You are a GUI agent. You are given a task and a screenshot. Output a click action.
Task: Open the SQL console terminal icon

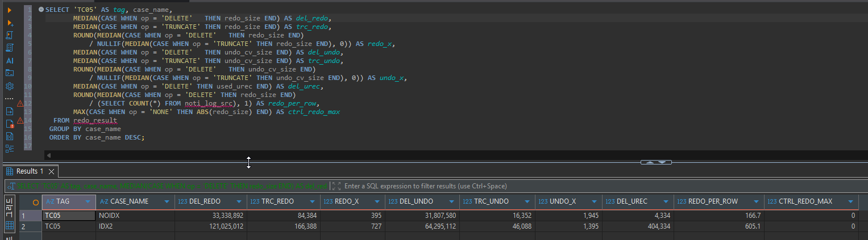tap(9, 73)
